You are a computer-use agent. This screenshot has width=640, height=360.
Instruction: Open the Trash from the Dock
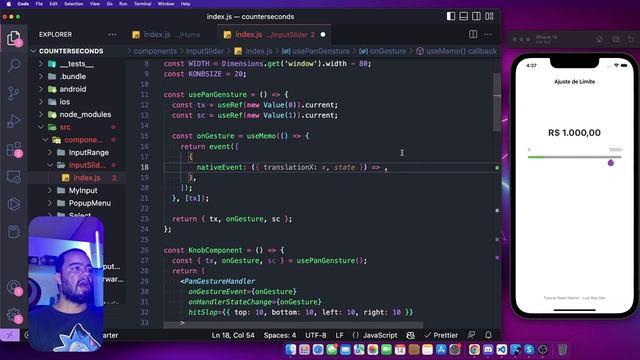tap(562, 349)
